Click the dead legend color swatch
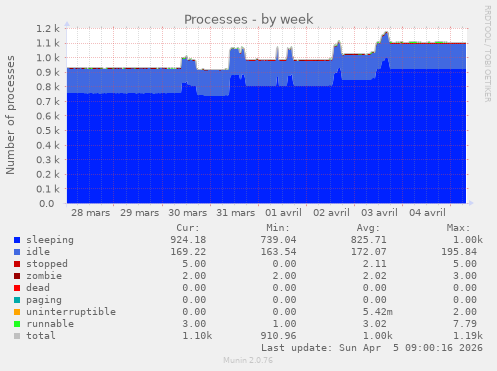This screenshot has height=371, width=497. click(17, 288)
